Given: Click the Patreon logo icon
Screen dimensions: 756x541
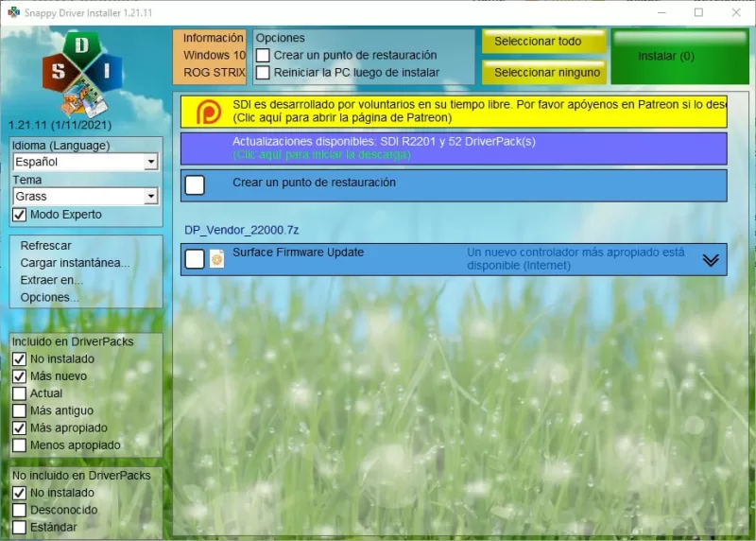Looking at the screenshot, I should click(x=209, y=112).
